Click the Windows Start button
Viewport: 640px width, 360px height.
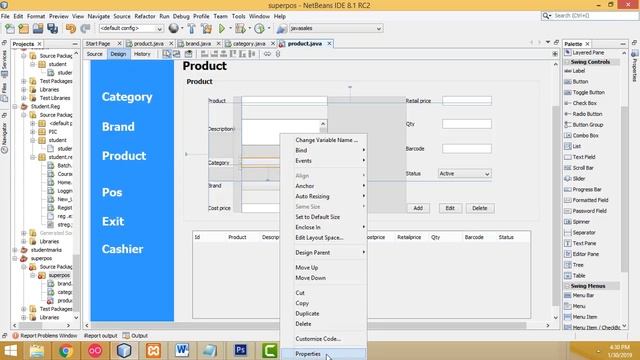pos(10,351)
